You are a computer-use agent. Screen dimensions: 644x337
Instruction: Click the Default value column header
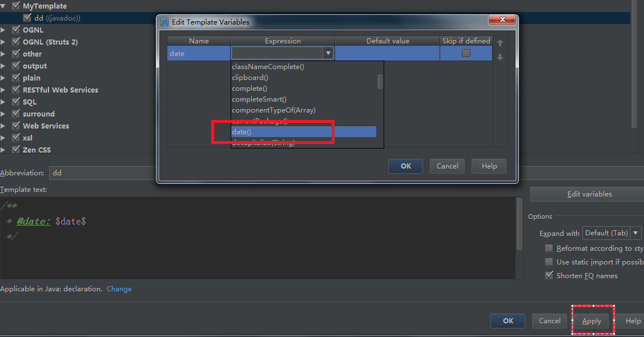(387, 41)
